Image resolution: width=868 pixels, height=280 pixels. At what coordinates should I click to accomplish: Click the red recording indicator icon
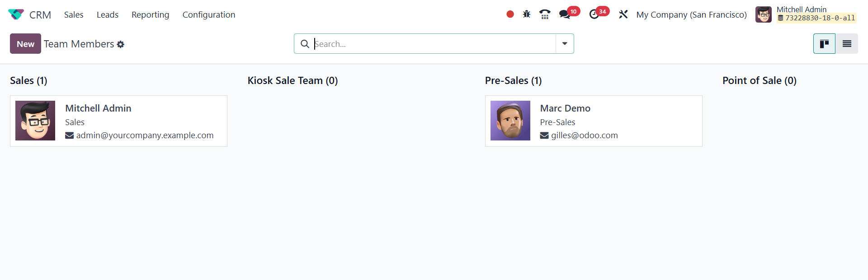coord(510,14)
